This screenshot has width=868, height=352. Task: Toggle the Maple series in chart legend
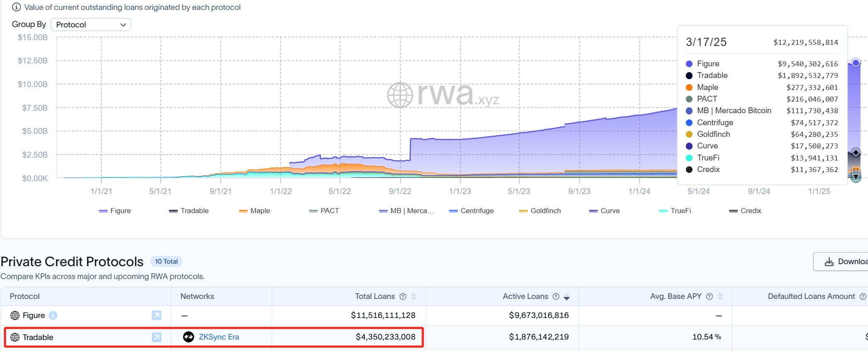tap(255, 211)
